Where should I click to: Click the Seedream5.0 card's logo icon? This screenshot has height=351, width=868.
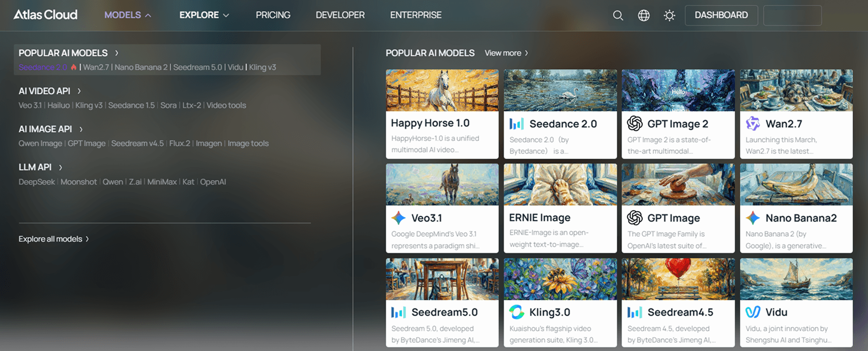coord(398,312)
